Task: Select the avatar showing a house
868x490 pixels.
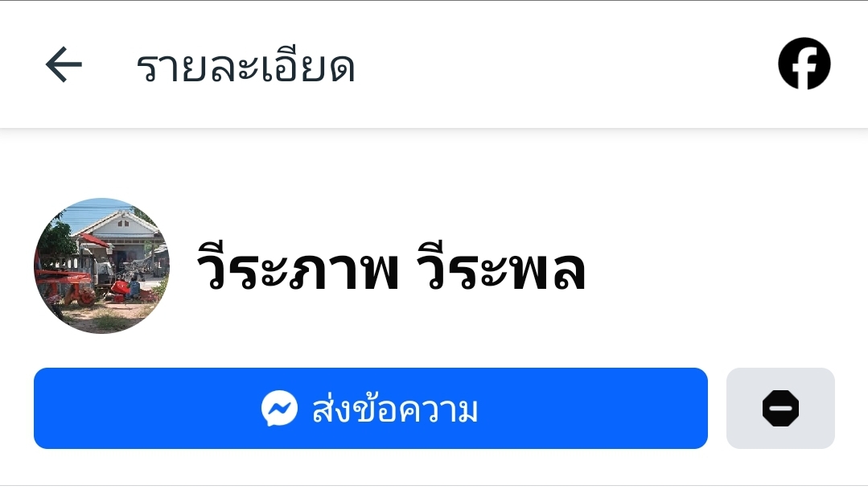Action: [x=102, y=266]
